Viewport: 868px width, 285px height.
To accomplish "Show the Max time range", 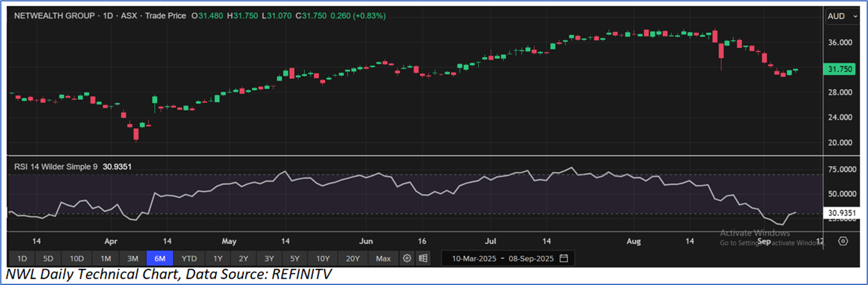I will pyautogui.click(x=383, y=259).
